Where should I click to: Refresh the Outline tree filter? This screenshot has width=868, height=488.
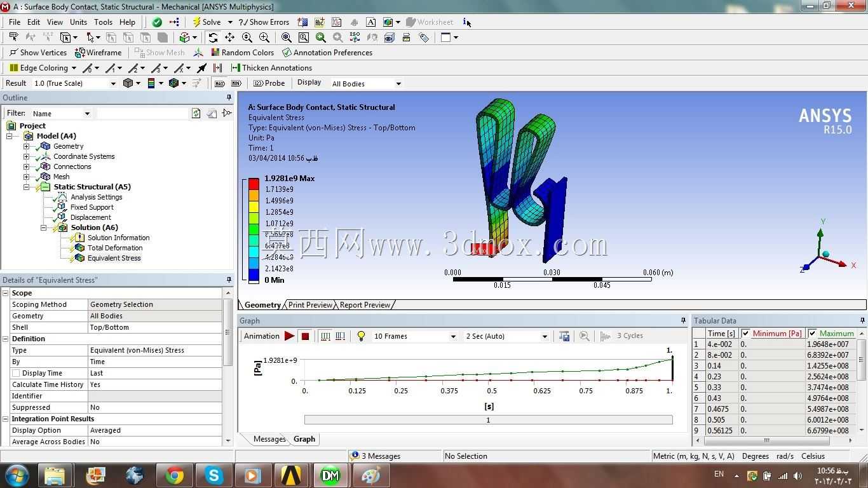pos(196,113)
